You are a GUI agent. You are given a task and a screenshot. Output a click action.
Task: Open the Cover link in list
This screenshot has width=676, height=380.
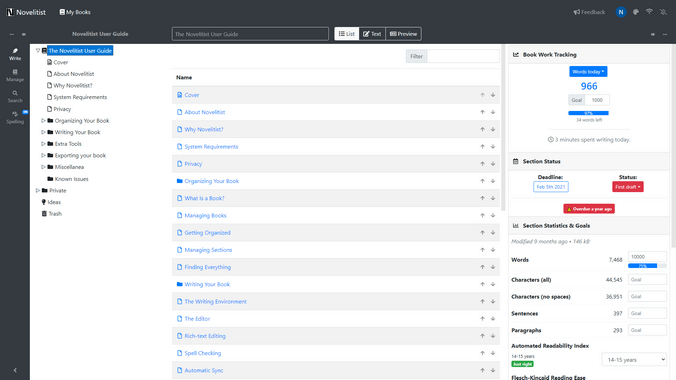pyautogui.click(x=192, y=95)
